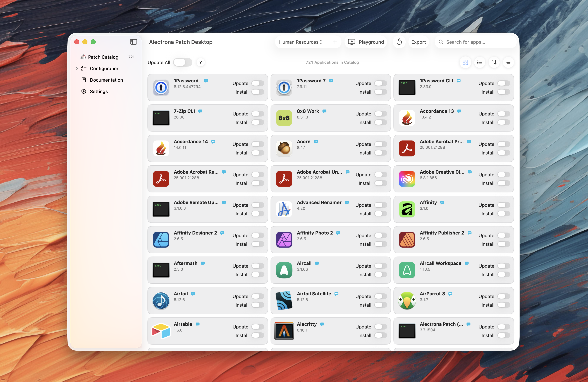Click the Alectrona Patch card title

tap(441, 324)
